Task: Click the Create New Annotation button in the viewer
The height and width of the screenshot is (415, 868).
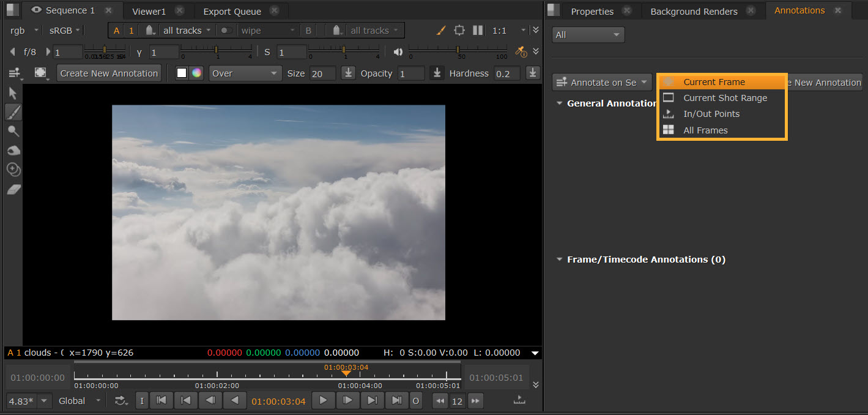Action: pyautogui.click(x=109, y=73)
